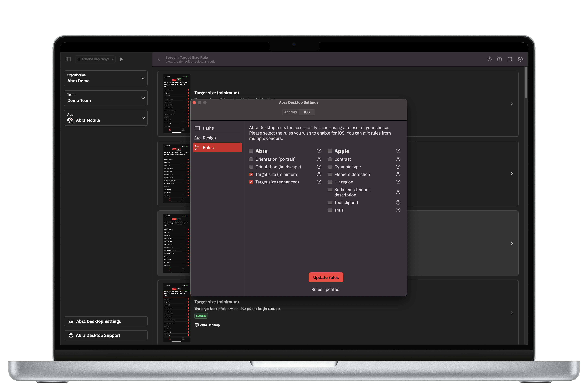Open the App Abra Mobile dropdown
Viewport: 588px width, 387px height.
(x=106, y=118)
